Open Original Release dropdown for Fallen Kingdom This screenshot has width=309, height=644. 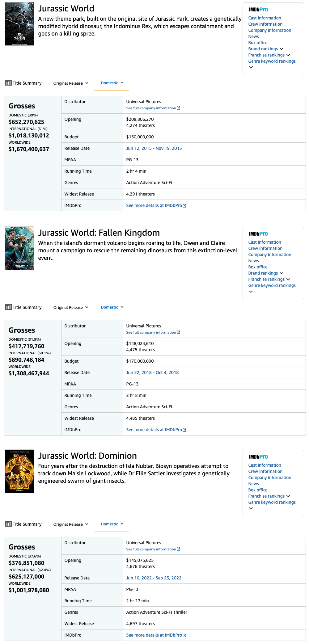point(71,307)
